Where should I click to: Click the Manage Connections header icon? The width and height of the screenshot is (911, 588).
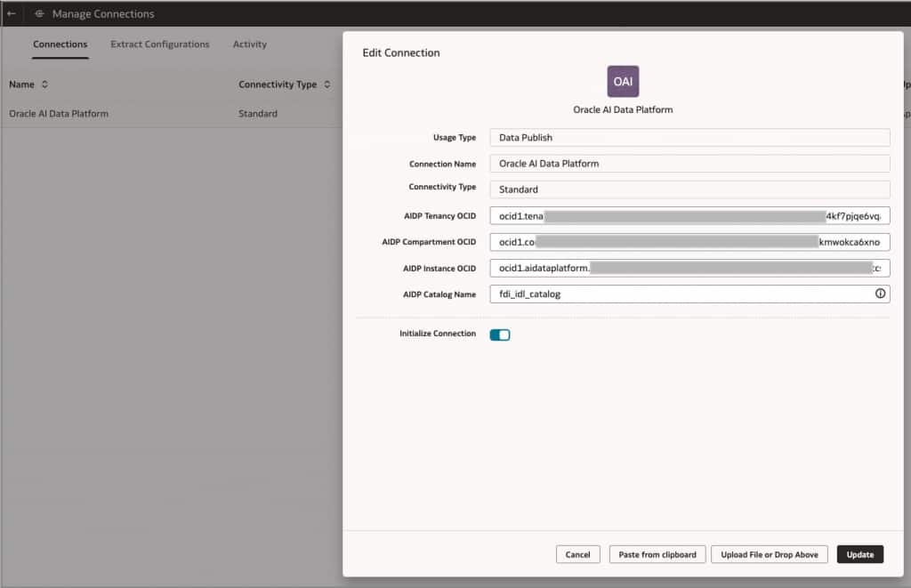pos(39,13)
